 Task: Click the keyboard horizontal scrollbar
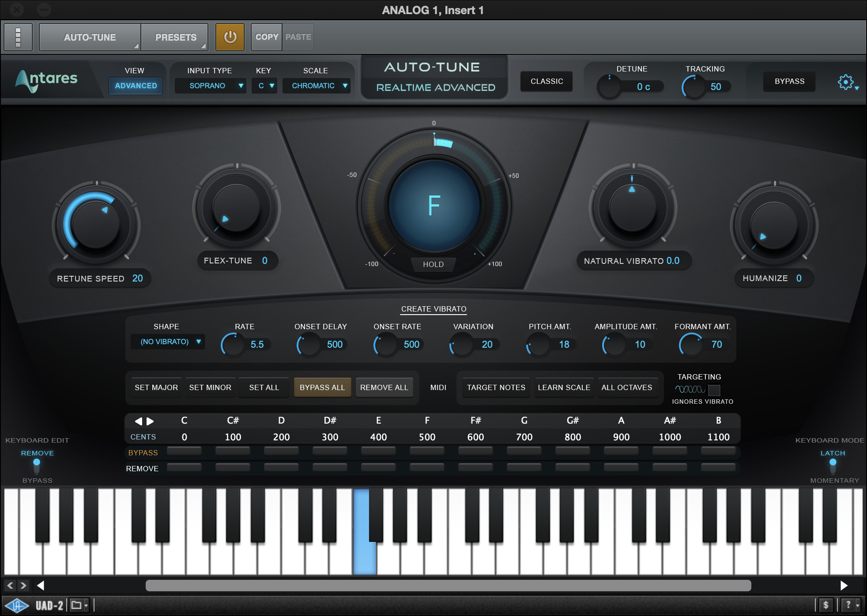click(x=448, y=586)
